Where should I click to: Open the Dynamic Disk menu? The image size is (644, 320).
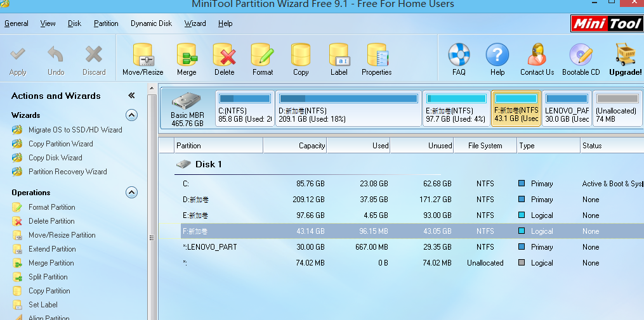pos(151,23)
